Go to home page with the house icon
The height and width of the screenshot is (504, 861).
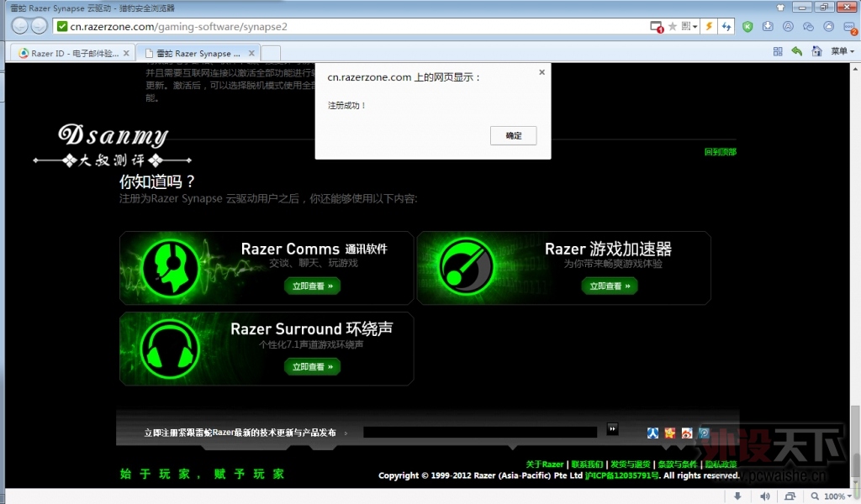click(x=816, y=51)
